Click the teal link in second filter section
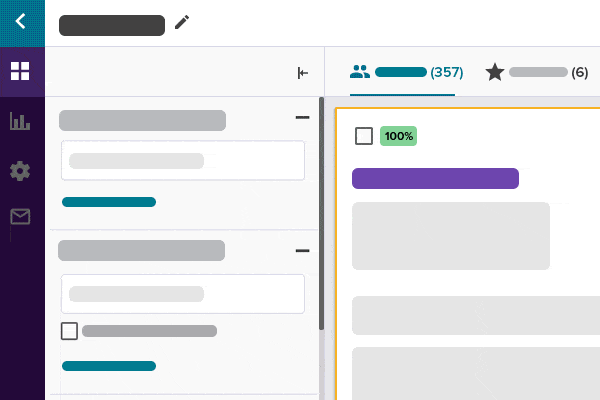600x400 pixels. point(109,366)
